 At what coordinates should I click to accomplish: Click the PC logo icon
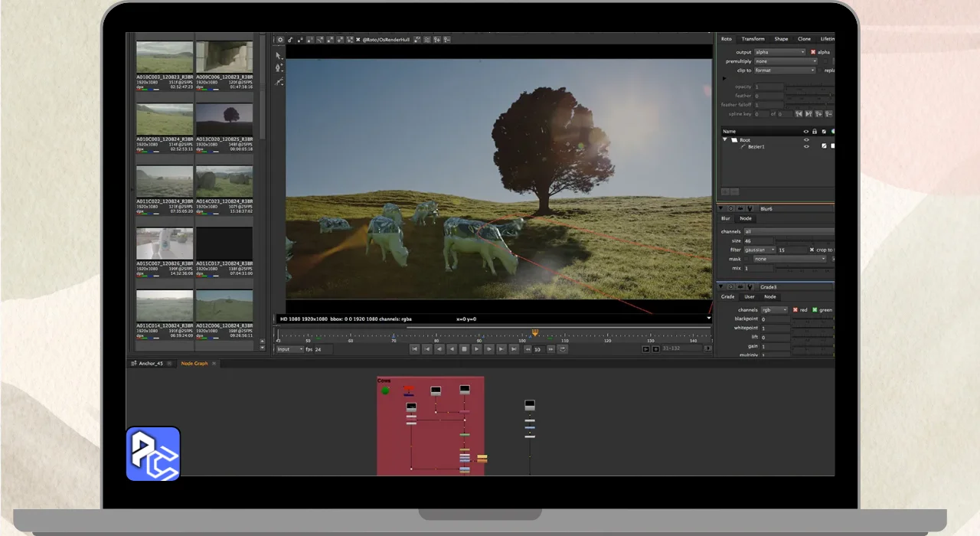point(153,453)
